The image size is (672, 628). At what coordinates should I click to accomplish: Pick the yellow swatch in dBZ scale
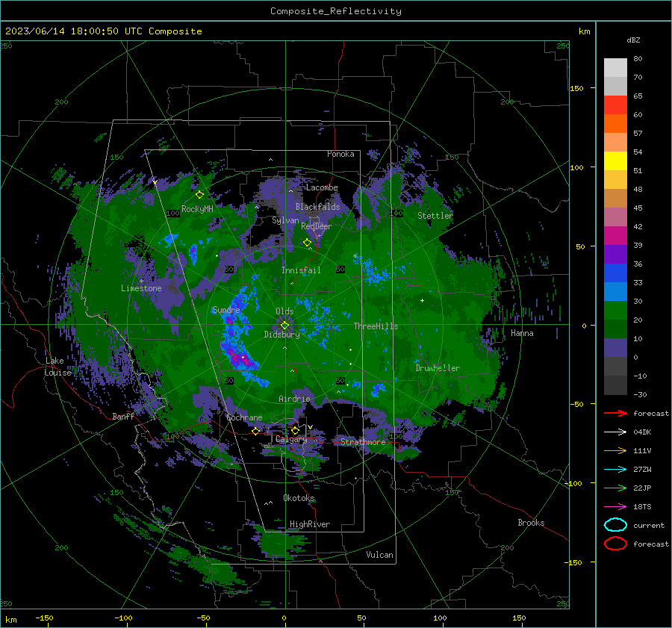(x=615, y=161)
